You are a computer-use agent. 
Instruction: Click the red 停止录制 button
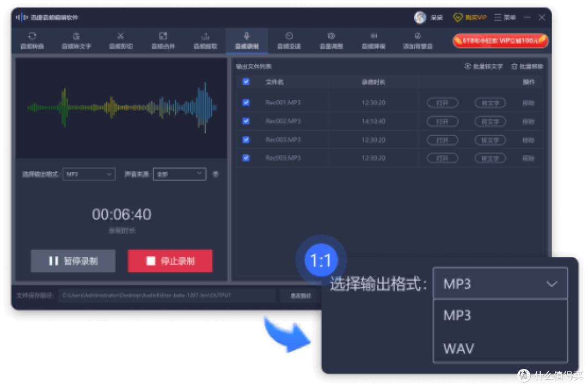pyautogui.click(x=170, y=261)
